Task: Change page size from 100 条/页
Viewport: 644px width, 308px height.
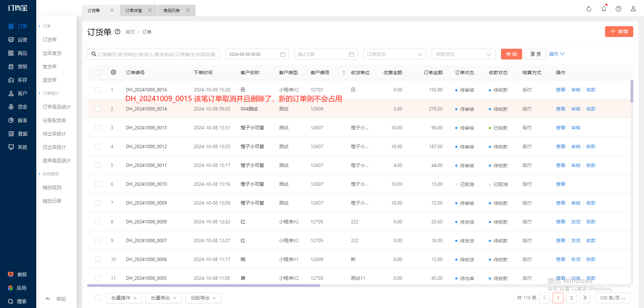Action: (613, 298)
